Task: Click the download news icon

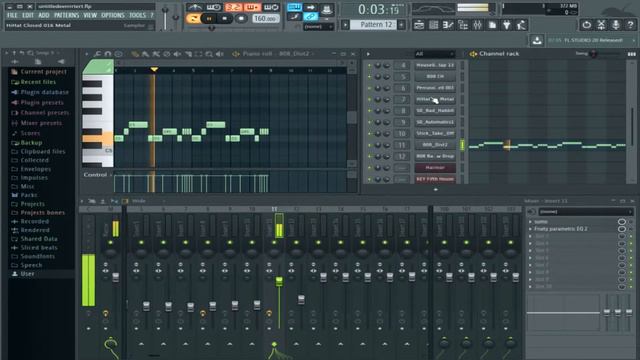Action: (537, 40)
